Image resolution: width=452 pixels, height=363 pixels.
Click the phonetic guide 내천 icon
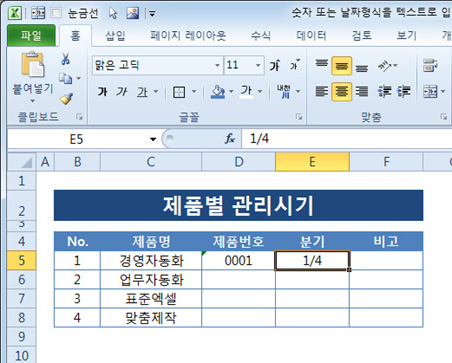[x=284, y=91]
